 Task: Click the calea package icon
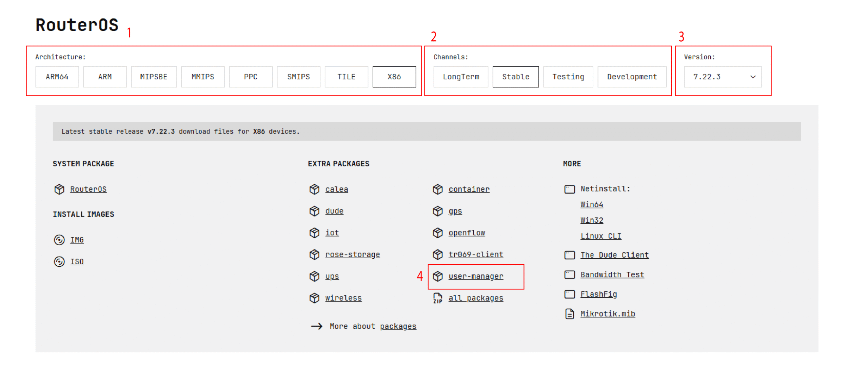tap(314, 189)
